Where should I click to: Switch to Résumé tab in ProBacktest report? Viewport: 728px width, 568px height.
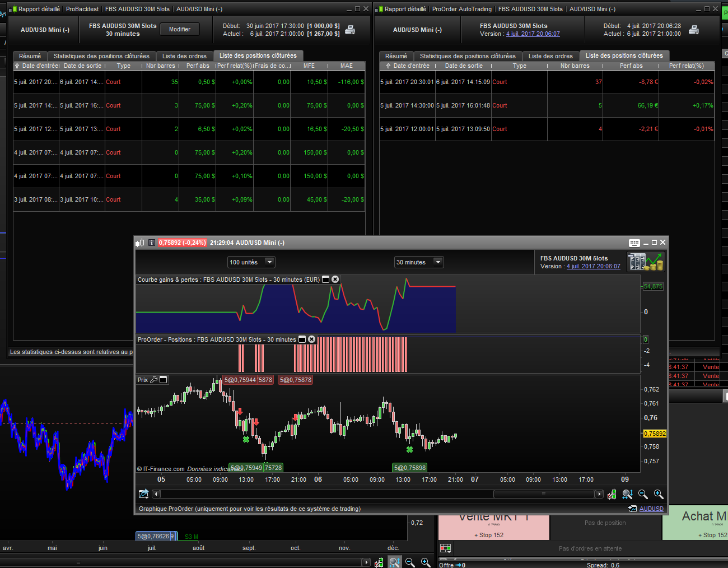point(30,56)
